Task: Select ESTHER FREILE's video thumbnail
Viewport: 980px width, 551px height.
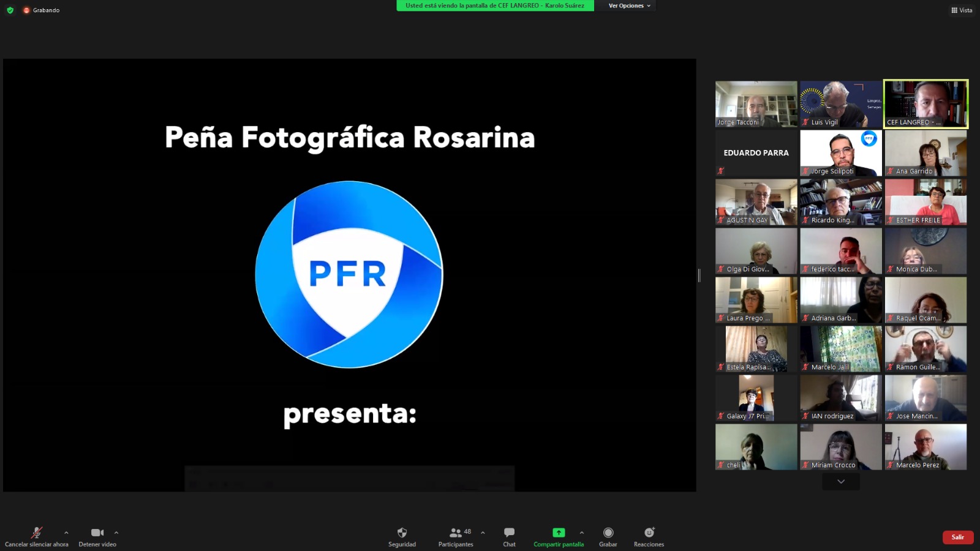Action: pos(925,202)
